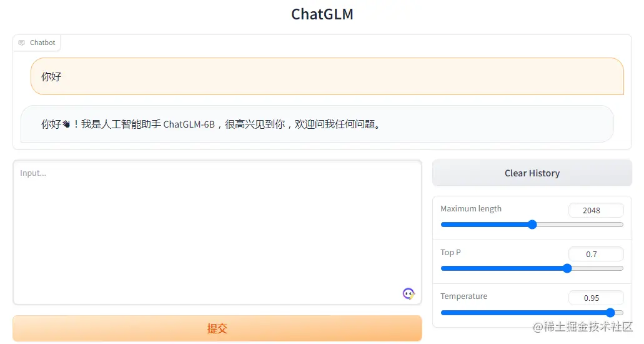Adjust the Top P slider handle
This screenshot has height=344, width=644.
click(567, 268)
